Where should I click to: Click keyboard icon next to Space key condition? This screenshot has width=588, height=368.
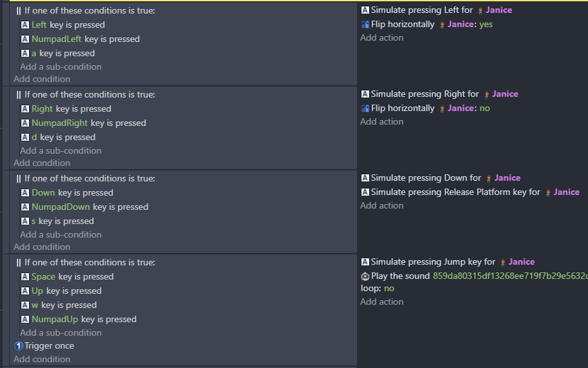pyautogui.click(x=25, y=277)
